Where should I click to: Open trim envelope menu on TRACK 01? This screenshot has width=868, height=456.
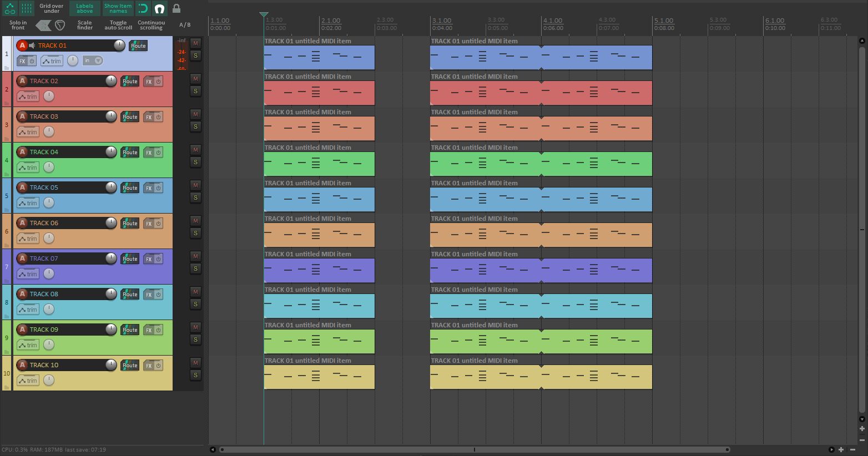[x=52, y=61]
